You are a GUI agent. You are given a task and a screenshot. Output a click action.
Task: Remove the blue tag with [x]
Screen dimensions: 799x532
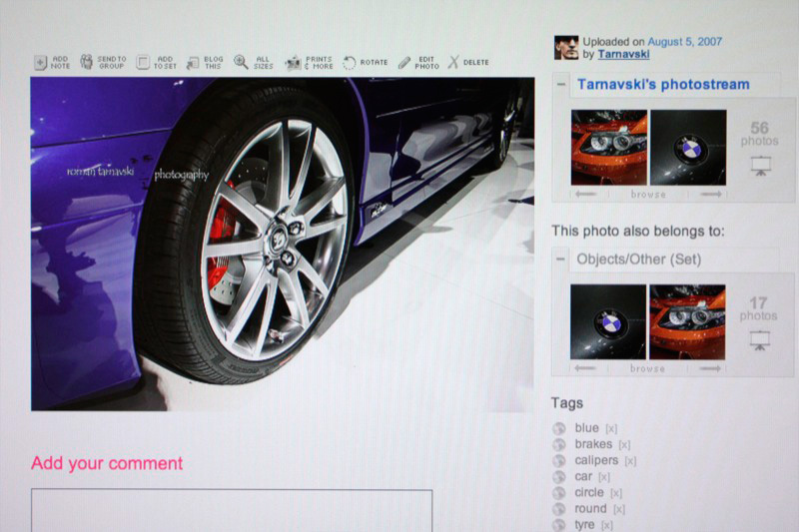click(611, 429)
